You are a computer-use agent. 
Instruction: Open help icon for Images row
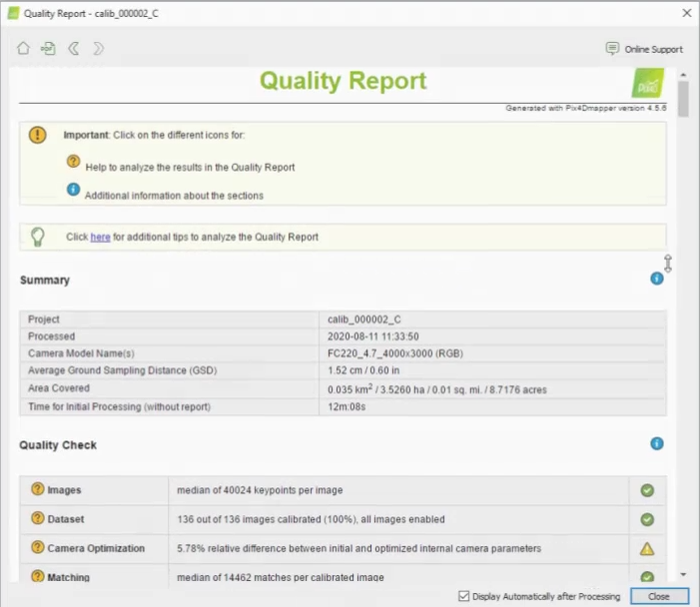tap(38, 490)
